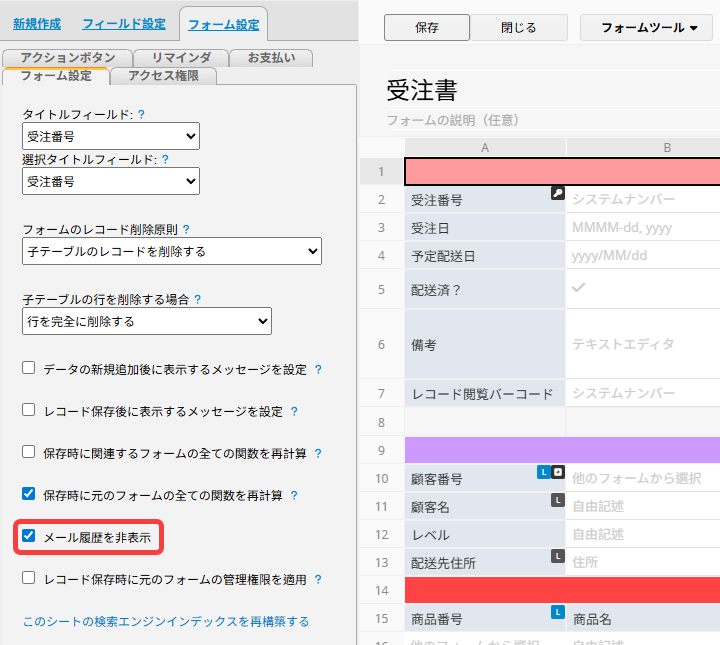Screen dimensions: 720x645
Task: Click help icon next to タイトルフィールド
Action: pos(141,115)
